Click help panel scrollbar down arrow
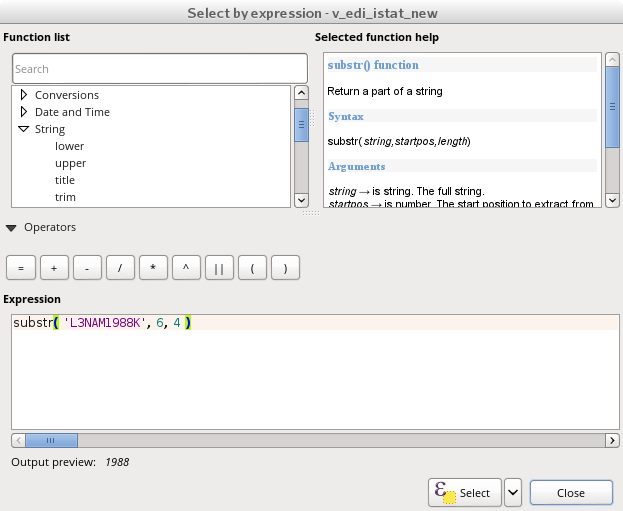The image size is (623, 511). click(x=612, y=200)
